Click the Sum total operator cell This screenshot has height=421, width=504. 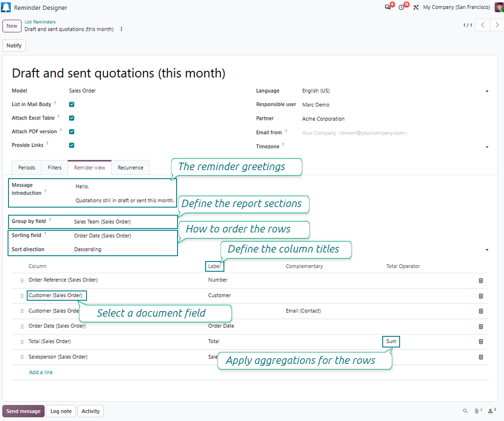[391, 341]
